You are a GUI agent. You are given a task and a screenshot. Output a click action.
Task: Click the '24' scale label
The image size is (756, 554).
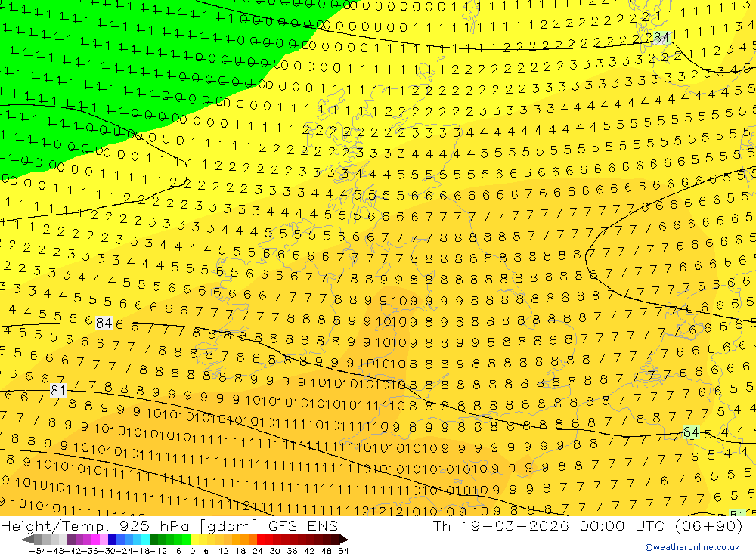(258, 551)
